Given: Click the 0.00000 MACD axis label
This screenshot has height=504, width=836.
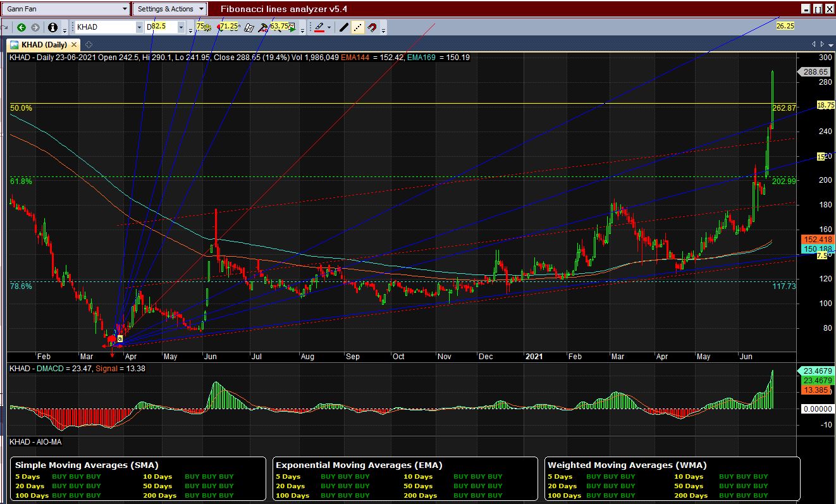Looking at the screenshot, I should (x=818, y=409).
